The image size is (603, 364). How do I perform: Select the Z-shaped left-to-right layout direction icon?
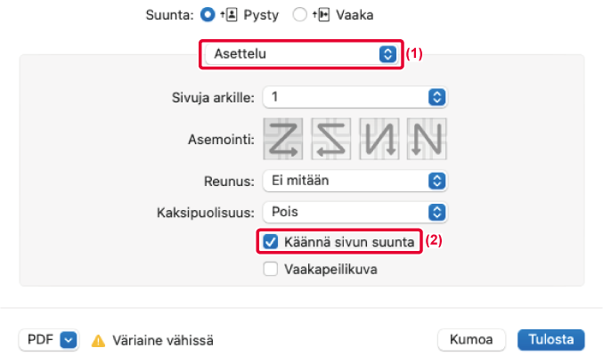tap(283, 139)
